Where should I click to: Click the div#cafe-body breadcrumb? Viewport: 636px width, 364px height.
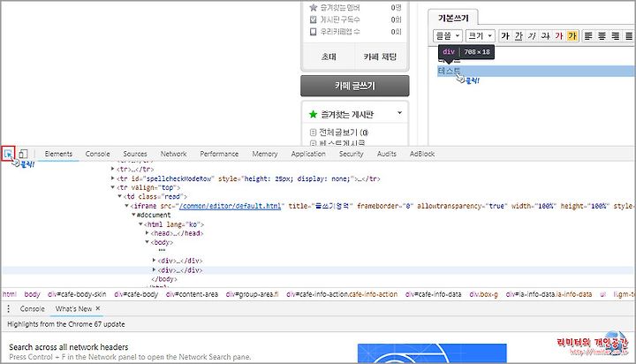click(x=136, y=294)
